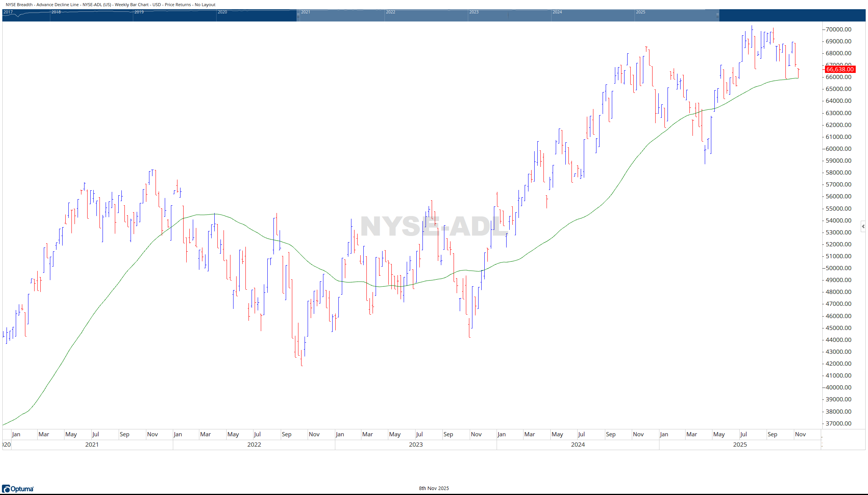Expand the collapsed right side panel arrow
Image resolution: width=868 pixels, height=495 pixels.
(863, 226)
